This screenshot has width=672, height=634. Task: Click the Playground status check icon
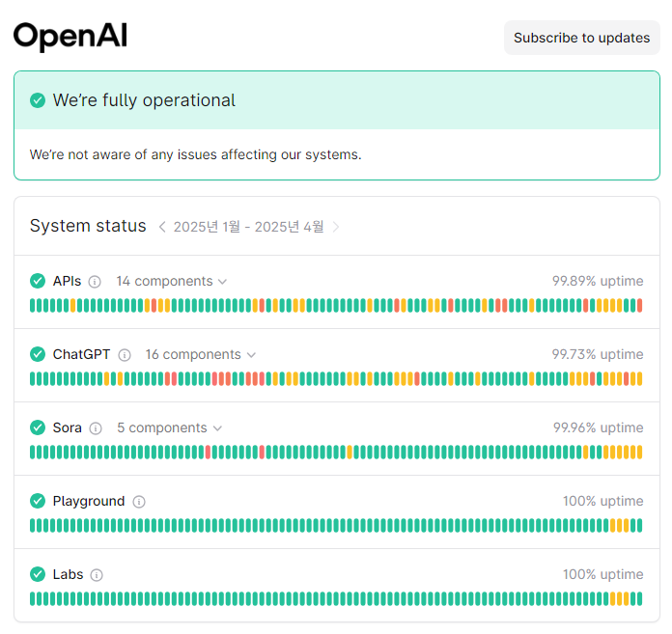pos(38,501)
